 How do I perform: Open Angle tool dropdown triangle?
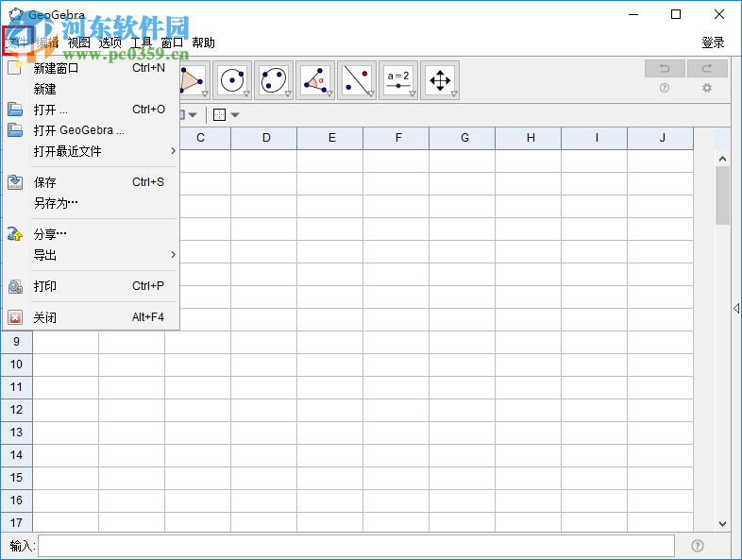click(x=329, y=93)
